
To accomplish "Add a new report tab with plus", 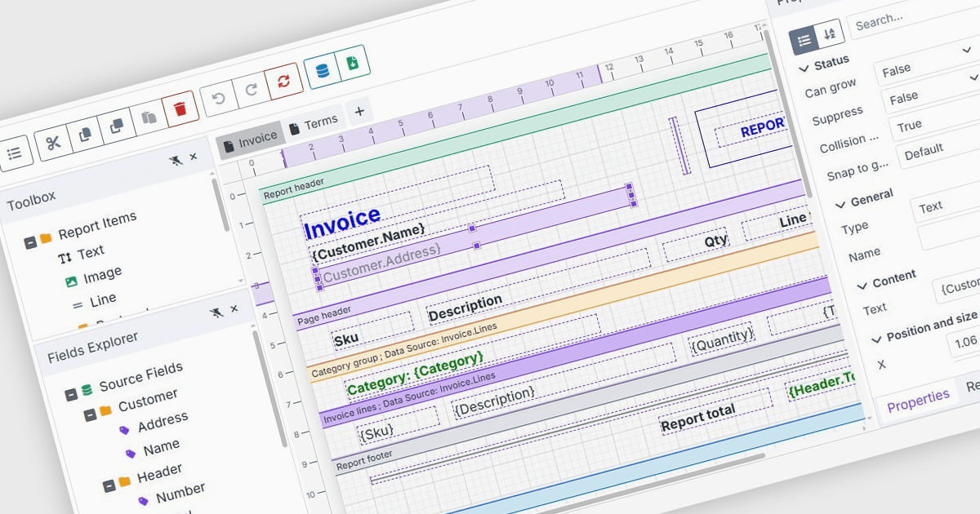I will 359,111.
